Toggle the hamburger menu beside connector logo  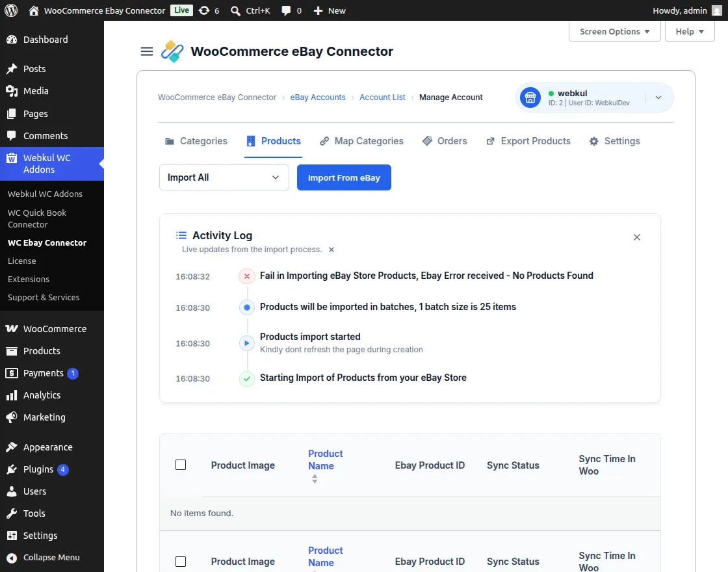pos(147,51)
